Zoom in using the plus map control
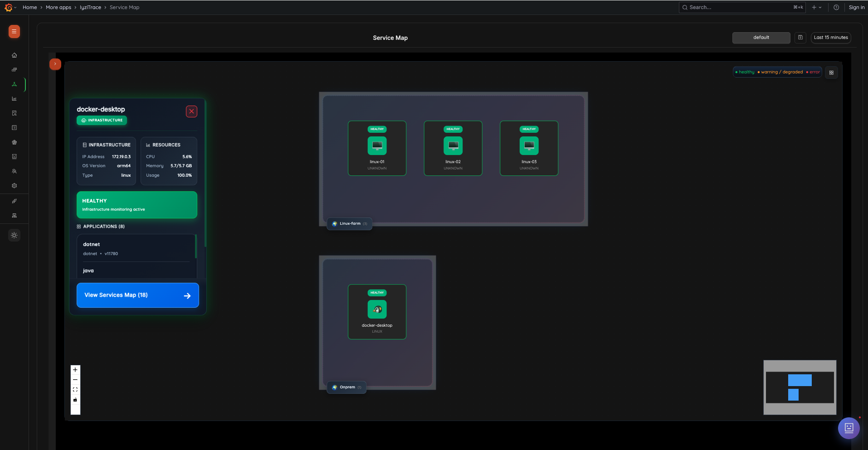868x450 pixels. point(75,369)
